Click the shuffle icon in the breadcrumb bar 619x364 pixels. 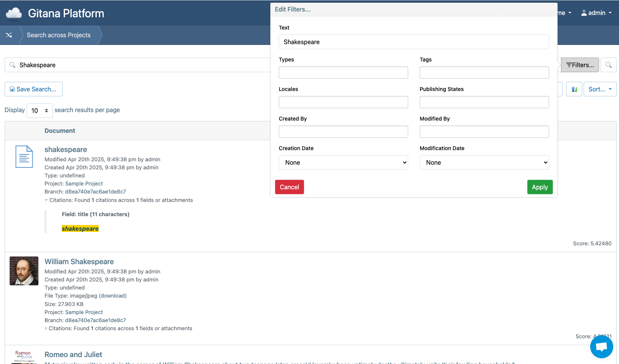click(9, 35)
